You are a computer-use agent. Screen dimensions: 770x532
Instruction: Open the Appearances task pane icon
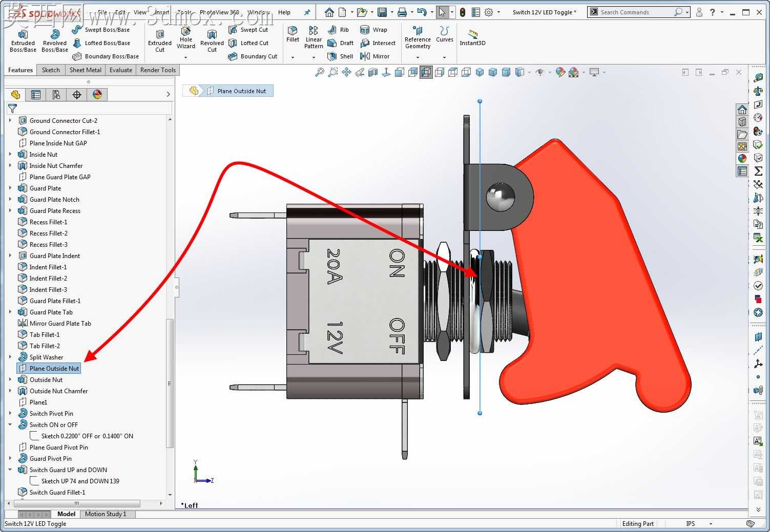click(742, 158)
